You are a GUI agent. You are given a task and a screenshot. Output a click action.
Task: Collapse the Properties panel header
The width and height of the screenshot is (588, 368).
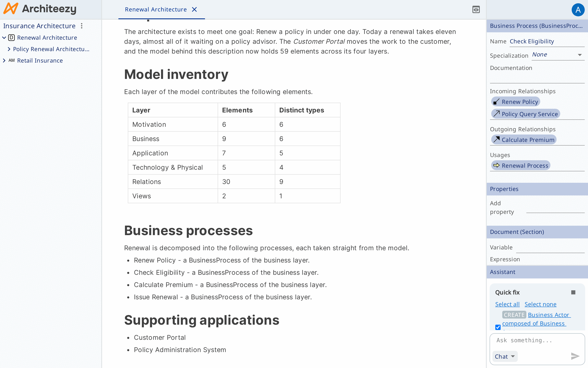coord(537,189)
